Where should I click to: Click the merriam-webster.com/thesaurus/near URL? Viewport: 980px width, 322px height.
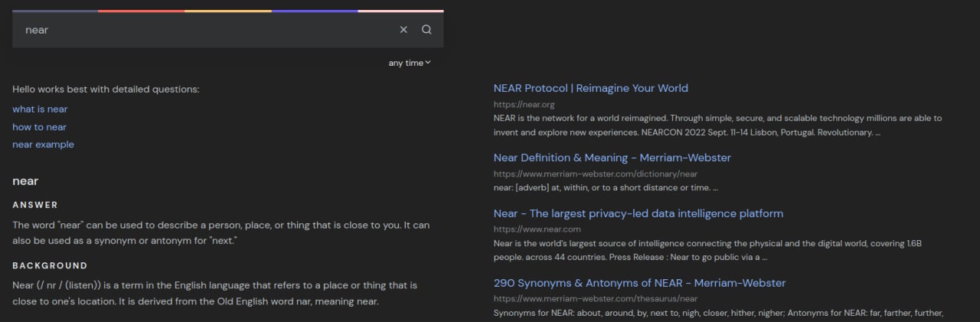tap(585, 298)
